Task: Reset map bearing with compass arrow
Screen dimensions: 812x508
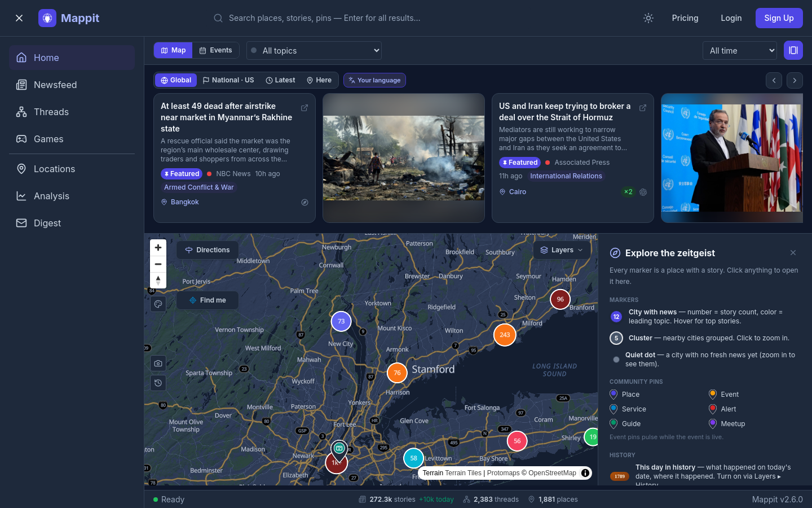Action: [x=158, y=280]
